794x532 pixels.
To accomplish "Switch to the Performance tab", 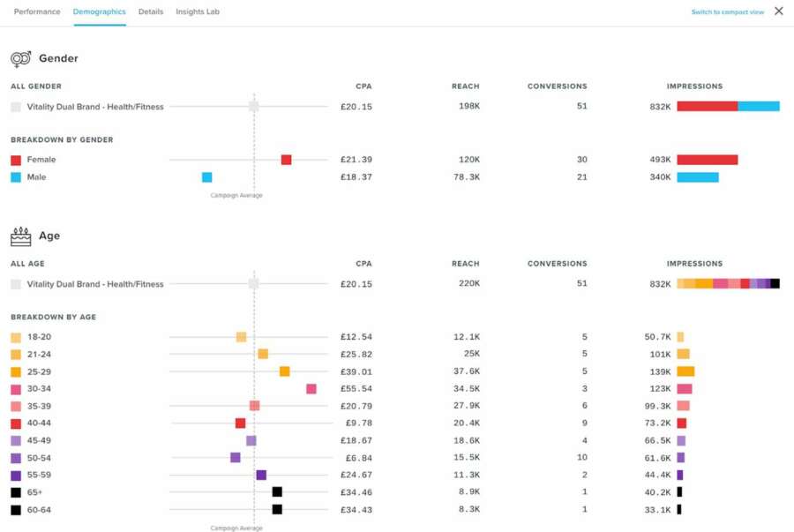I will pyautogui.click(x=37, y=12).
